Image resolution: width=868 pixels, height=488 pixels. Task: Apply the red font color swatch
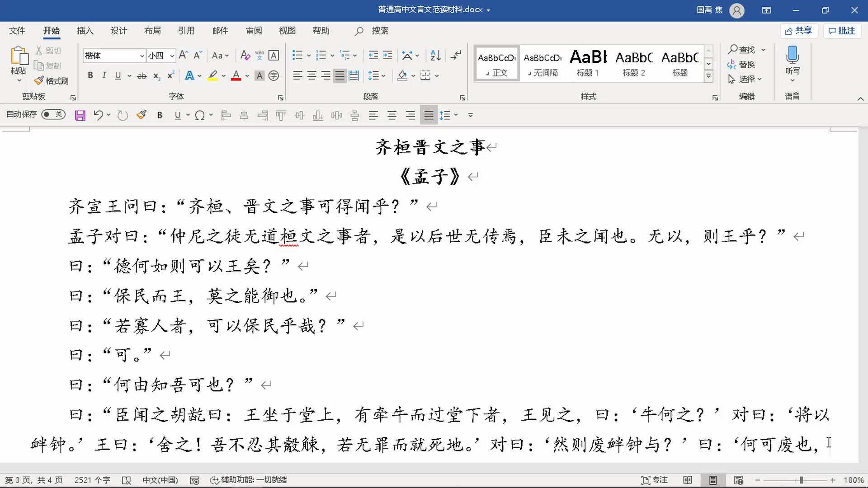point(236,76)
